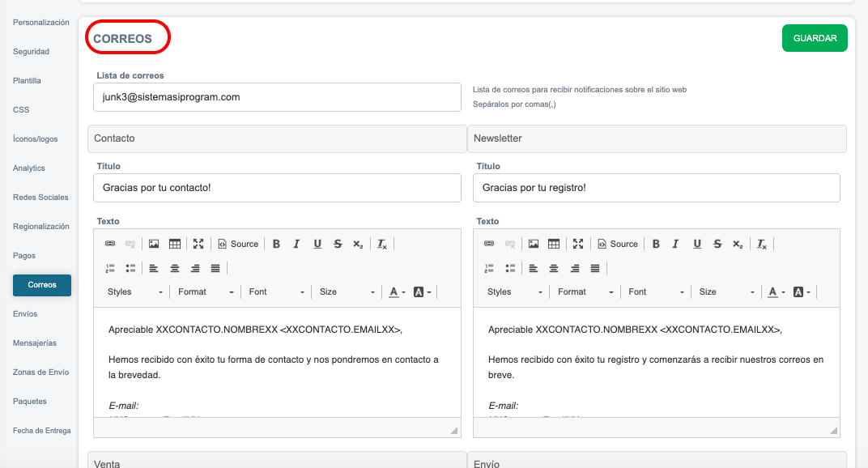Screen dimensions: 868x468
Task: Open Fecha de Entrega section
Action: (x=42, y=430)
